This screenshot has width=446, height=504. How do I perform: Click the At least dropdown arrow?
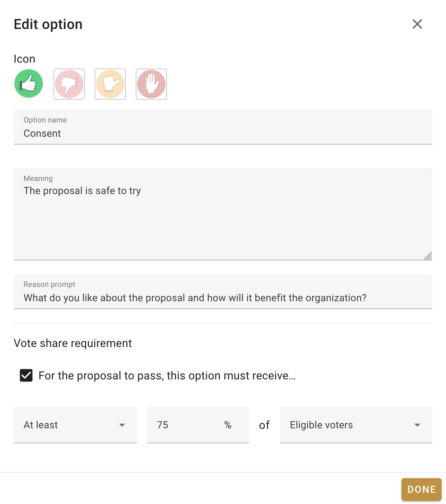point(122,425)
